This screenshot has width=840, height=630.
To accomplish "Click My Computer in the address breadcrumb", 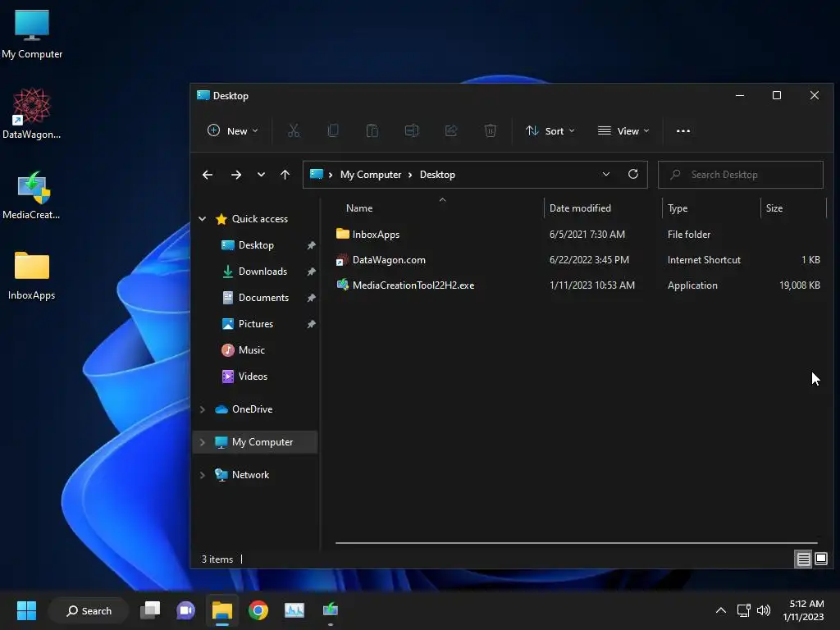I will point(371,175).
